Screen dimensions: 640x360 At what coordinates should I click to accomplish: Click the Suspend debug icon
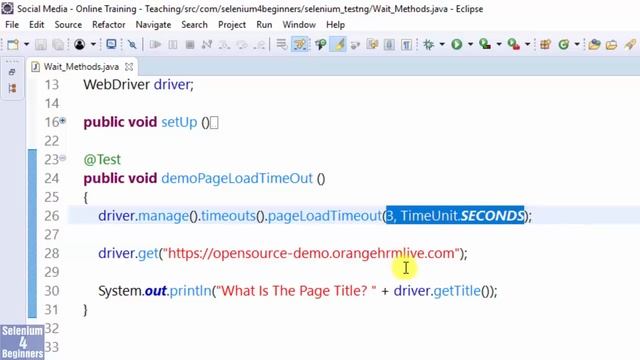point(173,44)
